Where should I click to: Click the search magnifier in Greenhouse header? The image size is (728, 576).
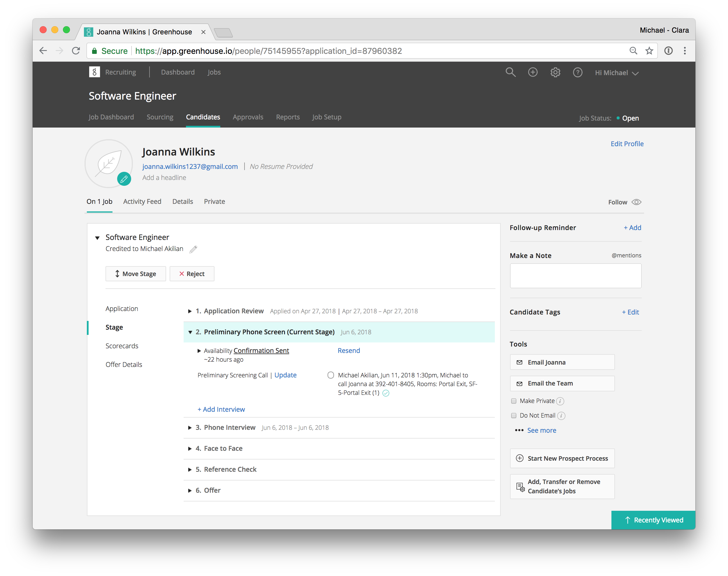pyautogui.click(x=510, y=72)
